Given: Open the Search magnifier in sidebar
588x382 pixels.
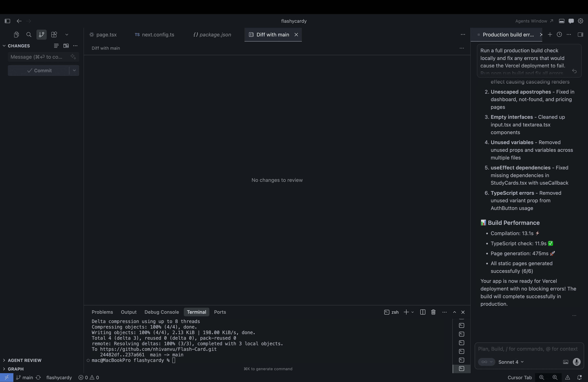Looking at the screenshot, I should pyautogui.click(x=29, y=35).
